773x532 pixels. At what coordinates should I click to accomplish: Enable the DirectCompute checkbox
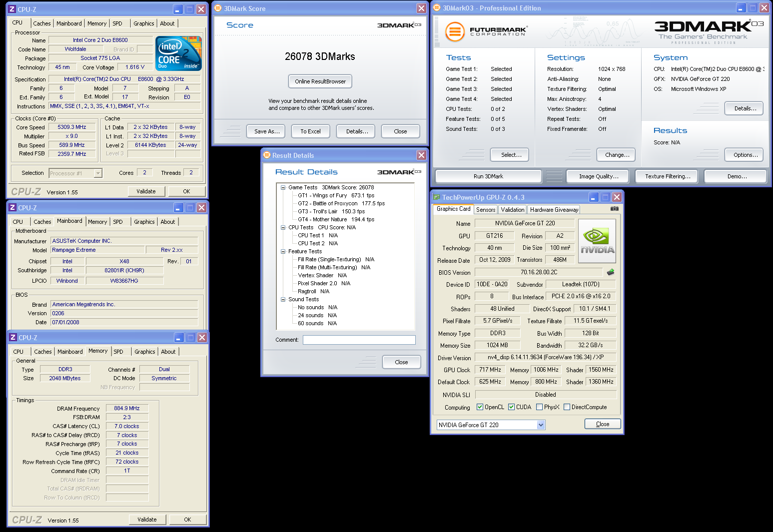(567, 407)
